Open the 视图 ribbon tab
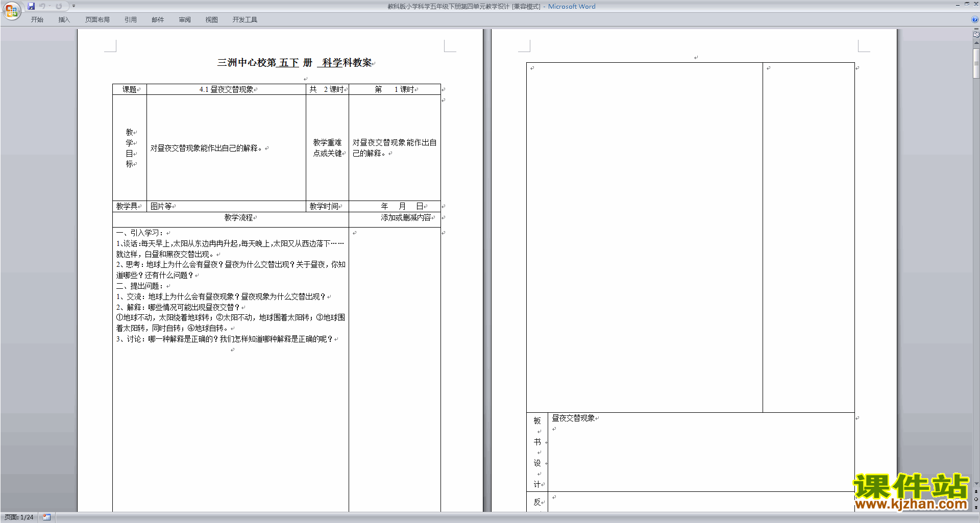Viewport: 980px width, 523px height. click(x=212, y=20)
